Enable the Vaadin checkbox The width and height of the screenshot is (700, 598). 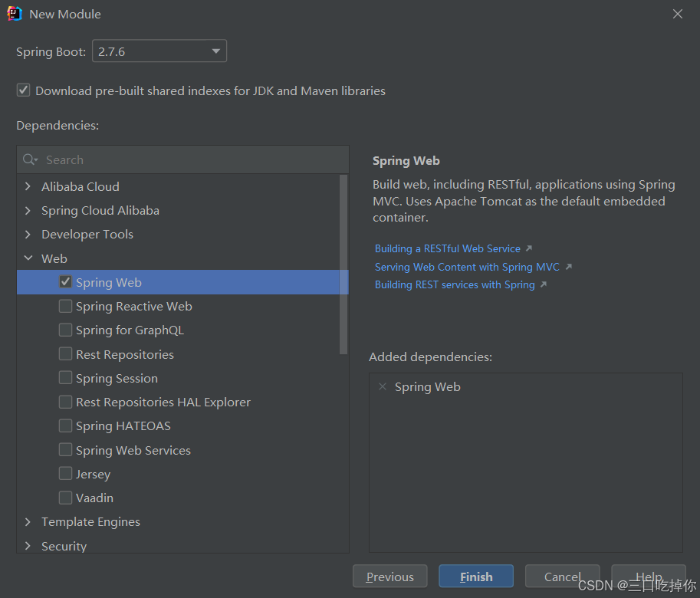(x=66, y=498)
